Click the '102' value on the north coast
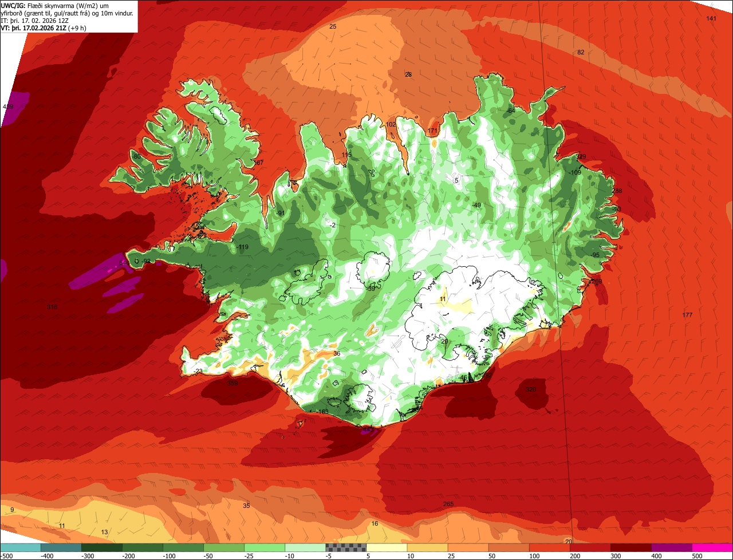 391,125
